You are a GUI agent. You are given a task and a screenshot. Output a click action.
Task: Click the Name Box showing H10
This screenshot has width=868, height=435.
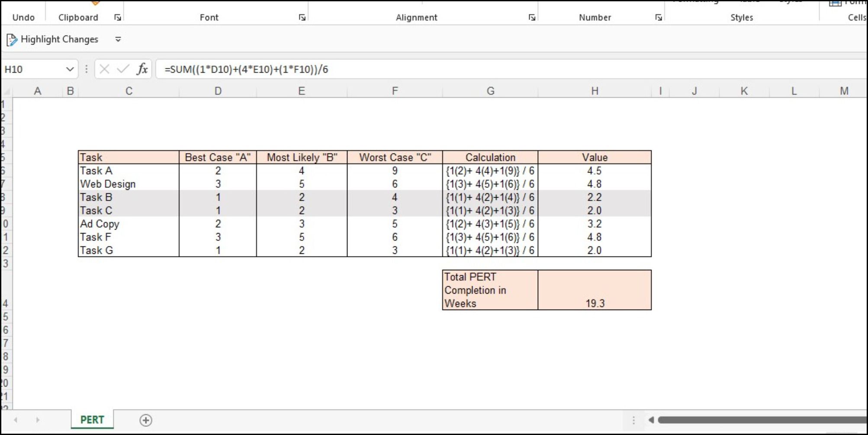click(33, 69)
